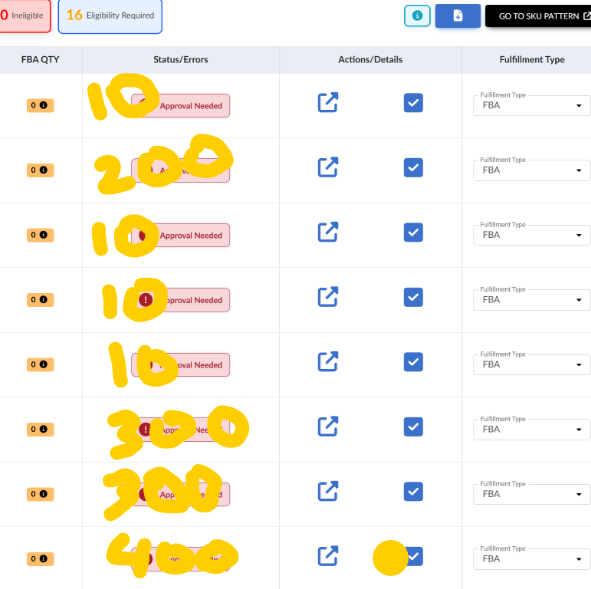The image size is (591, 589).
Task: Filter by the 16 Eligibility Required tab
Action: click(x=110, y=16)
